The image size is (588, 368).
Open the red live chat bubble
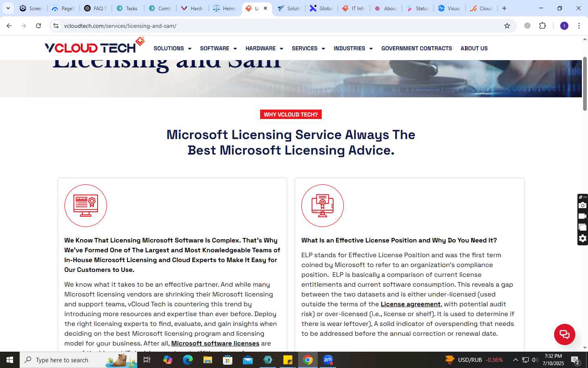(x=564, y=334)
